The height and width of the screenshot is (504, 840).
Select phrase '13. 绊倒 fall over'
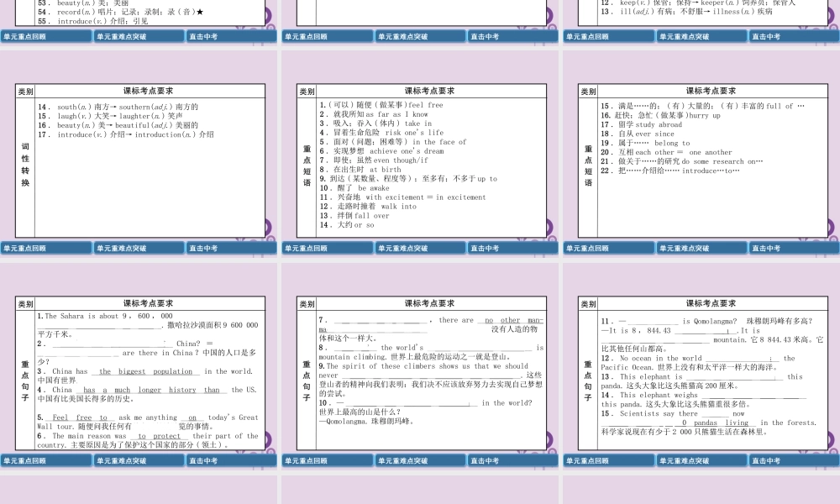point(354,216)
